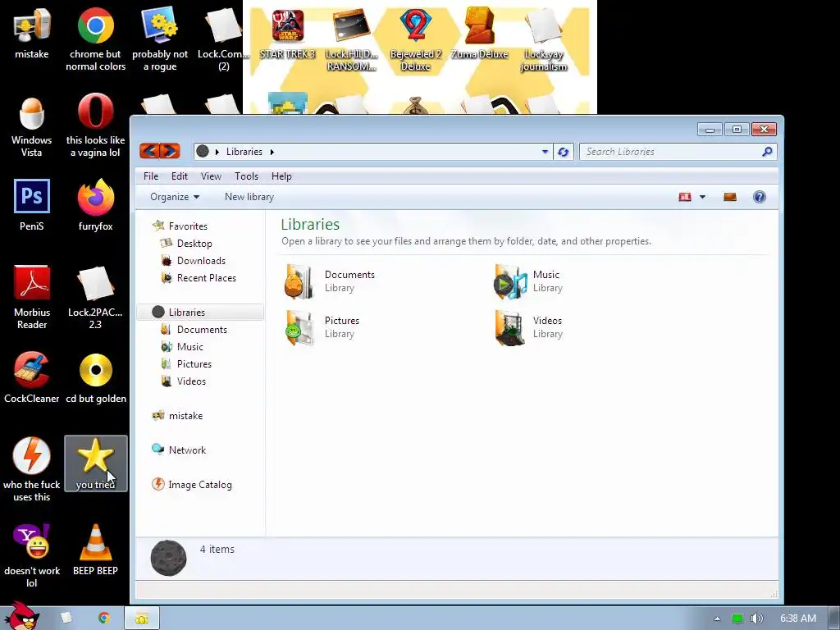
Task: Open 'STAR TREK 3' desktop icon
Action: click(288, 33)
